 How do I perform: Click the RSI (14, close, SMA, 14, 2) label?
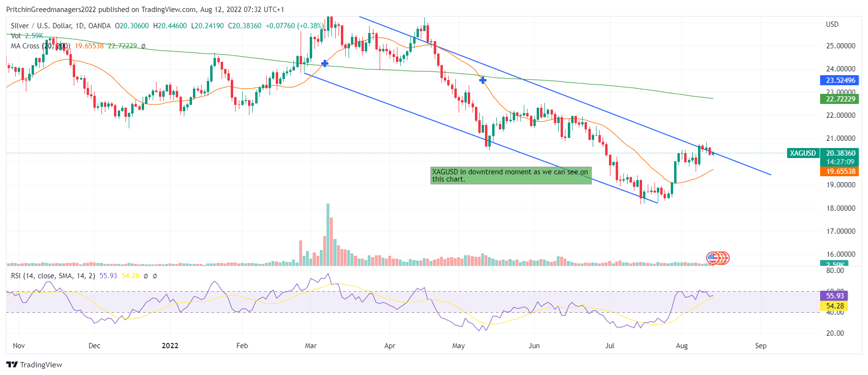[x=53, y=276]
